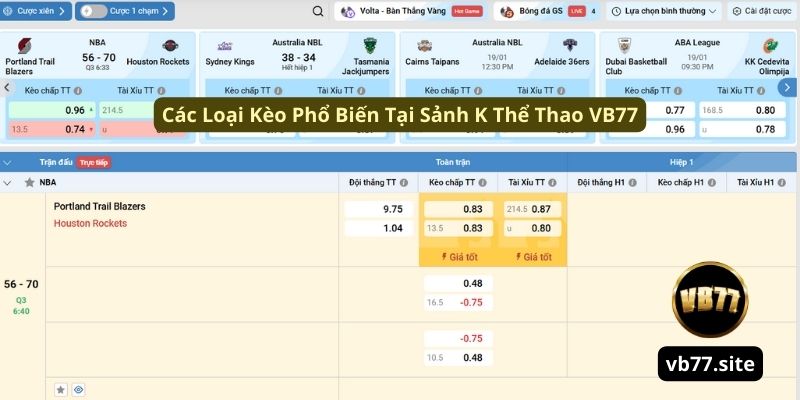Info icon next to Đội thắng H1 column
The image size is (800, 400).
pos(633,183)
